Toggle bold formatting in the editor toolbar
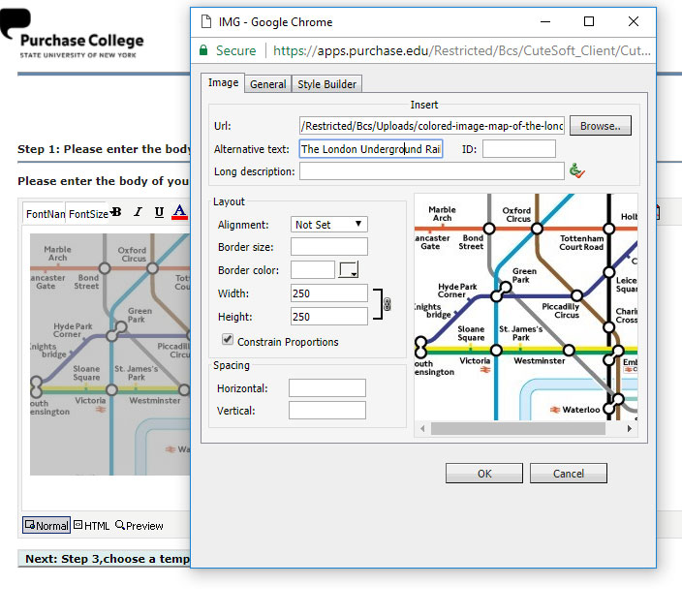Viewport: 682px width, 616px height. [116, 212]
